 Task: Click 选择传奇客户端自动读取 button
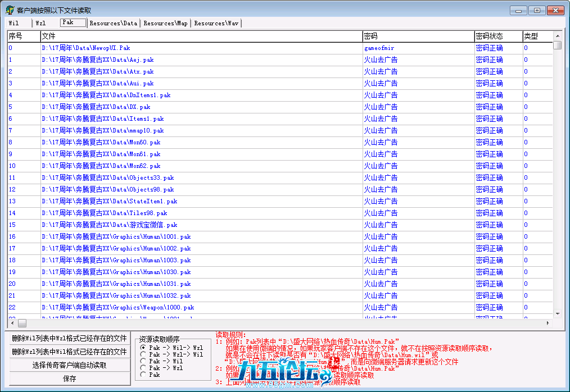click(70, 365)
